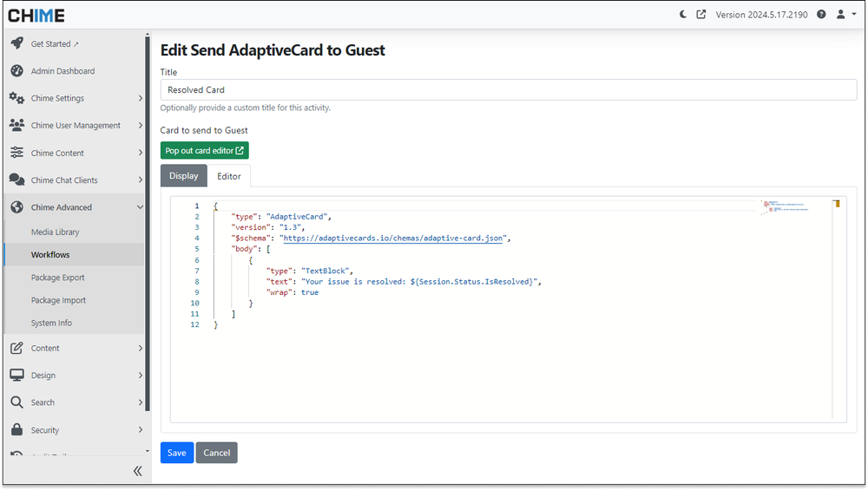The image size is (868, 490).
Task: Click the Chime Settings gears icon
Action: click(17, 98)
